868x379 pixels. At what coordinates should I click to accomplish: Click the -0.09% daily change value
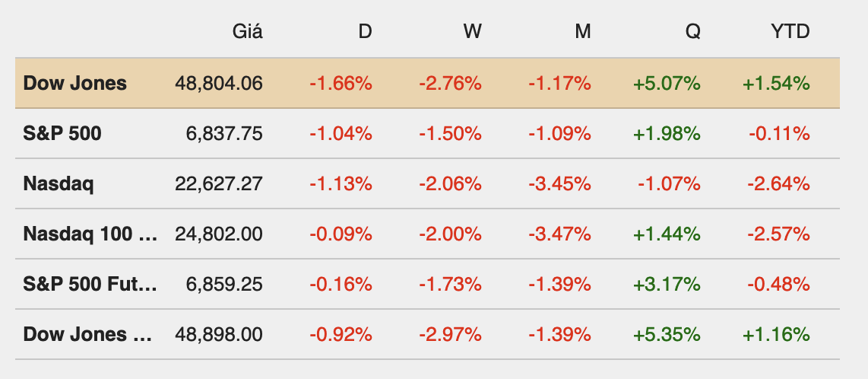[341, 234]
